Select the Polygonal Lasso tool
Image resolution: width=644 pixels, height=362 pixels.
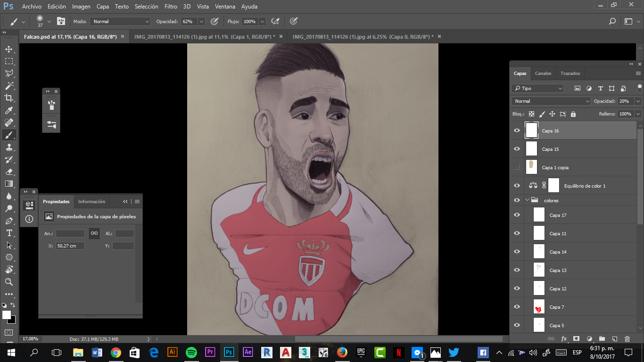coord(8,74)
